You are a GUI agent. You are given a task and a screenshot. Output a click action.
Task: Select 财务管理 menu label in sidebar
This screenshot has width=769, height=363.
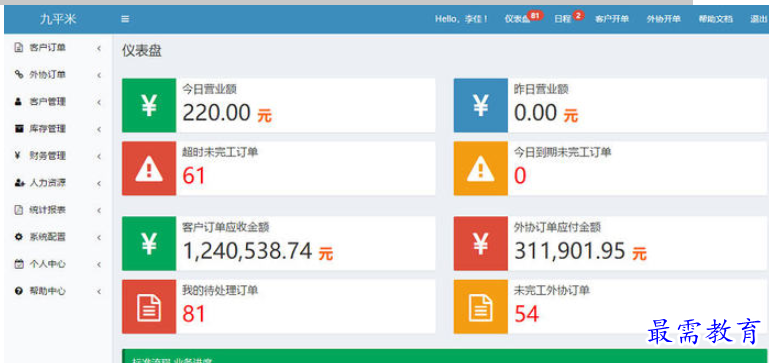[48, 156]
